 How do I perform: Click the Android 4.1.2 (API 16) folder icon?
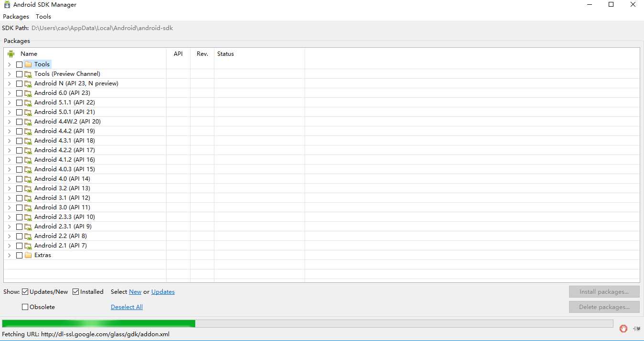tap(28, 160)
